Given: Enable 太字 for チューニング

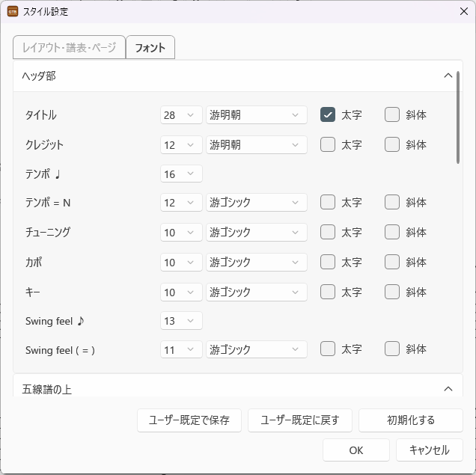Looking at the screenshot, I should tap(328, 232).
